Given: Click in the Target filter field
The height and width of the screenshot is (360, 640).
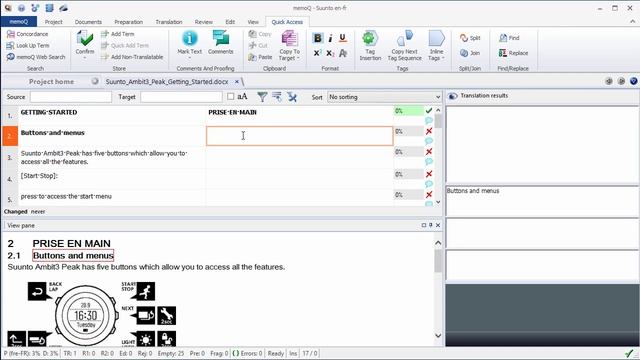Looking at the screenshot, I should click(x=181, y=97).
